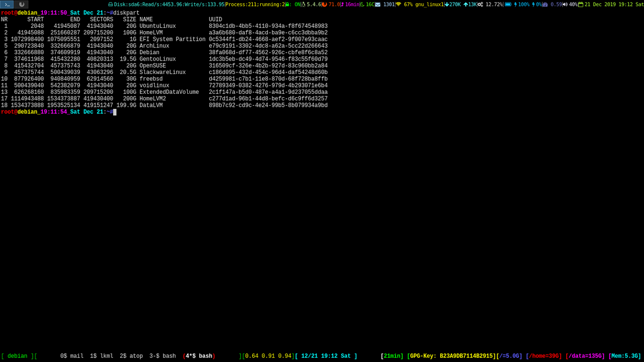
Task: Select the DataLVM partition name
Action: [x=151, y=105]
